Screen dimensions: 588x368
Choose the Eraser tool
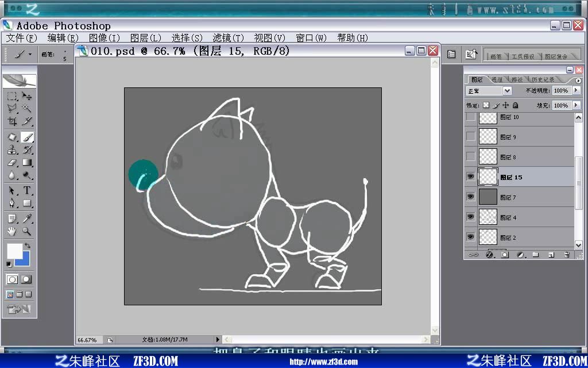pos(12,163)
